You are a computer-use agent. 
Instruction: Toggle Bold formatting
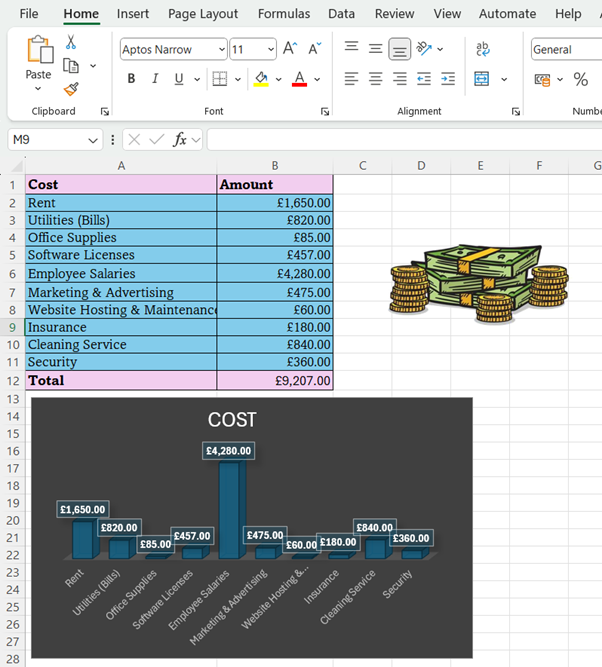(131, 79)
